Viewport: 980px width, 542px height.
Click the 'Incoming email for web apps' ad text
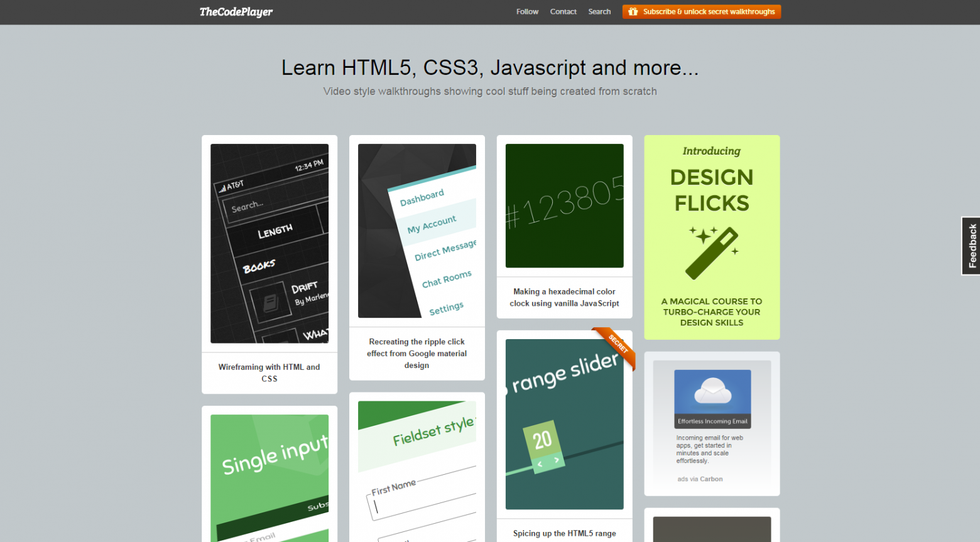710,449
